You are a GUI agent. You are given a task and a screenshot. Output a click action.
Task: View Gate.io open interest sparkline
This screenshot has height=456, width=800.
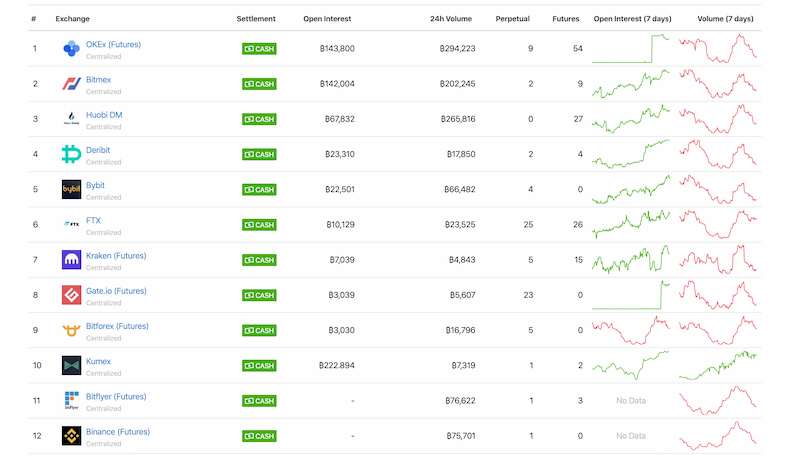pyautogui.click(x=631, y=295)
